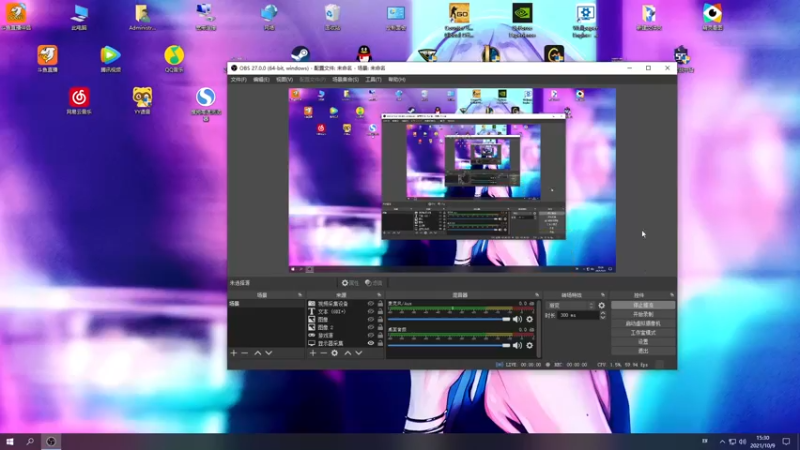Open 网易云音乐 desktop icon
This screenshot has width=800, height=450.
point(79,101)
